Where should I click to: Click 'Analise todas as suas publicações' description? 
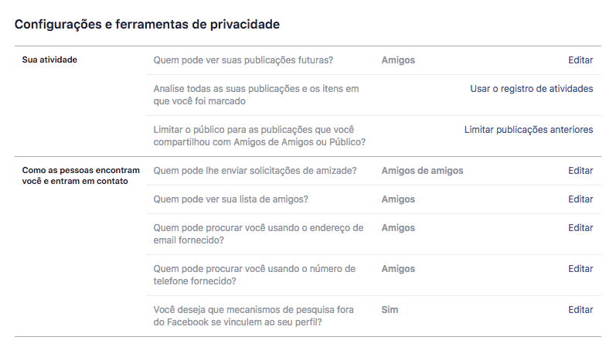tap(256, 94)
